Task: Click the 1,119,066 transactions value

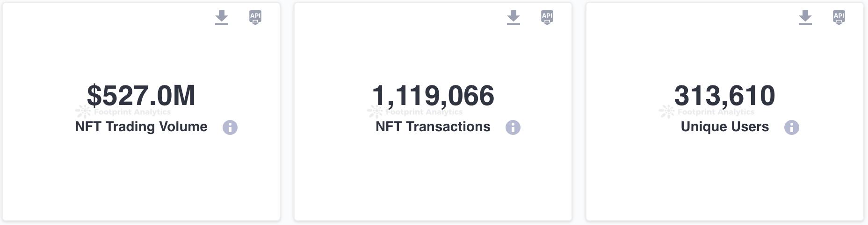Action: [433, 95]
